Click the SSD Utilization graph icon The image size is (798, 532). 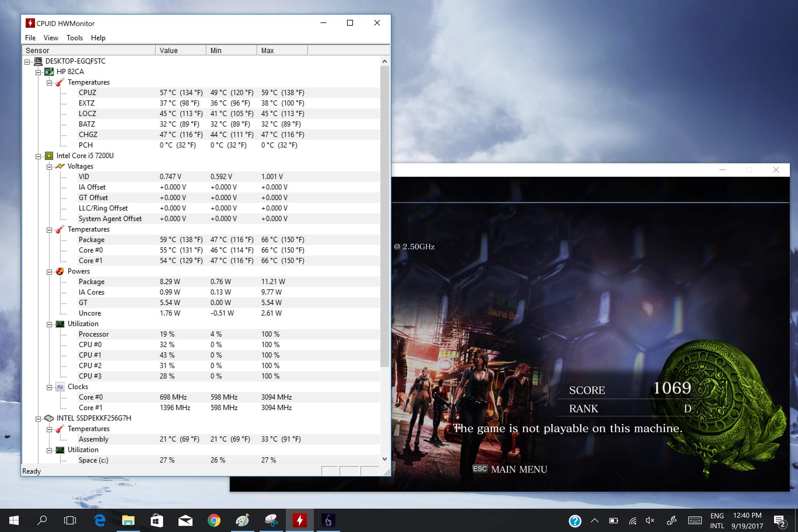[60, 450]
